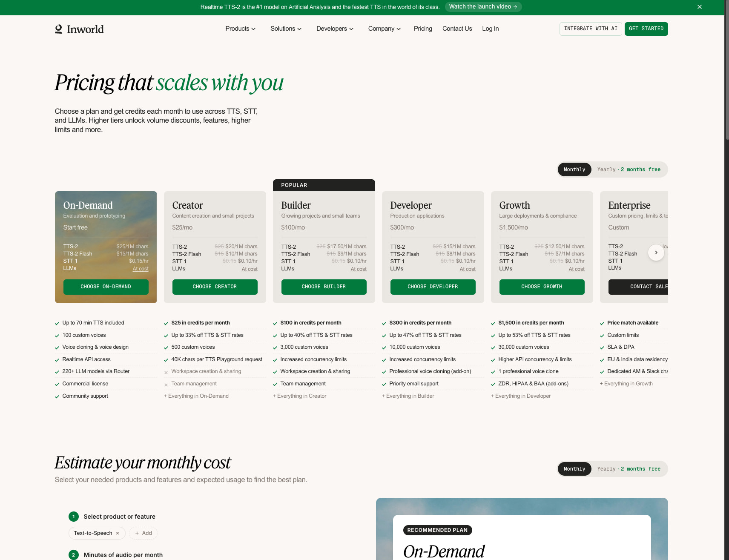
Task: Watch the launch video link
Action: click(483, 7)
